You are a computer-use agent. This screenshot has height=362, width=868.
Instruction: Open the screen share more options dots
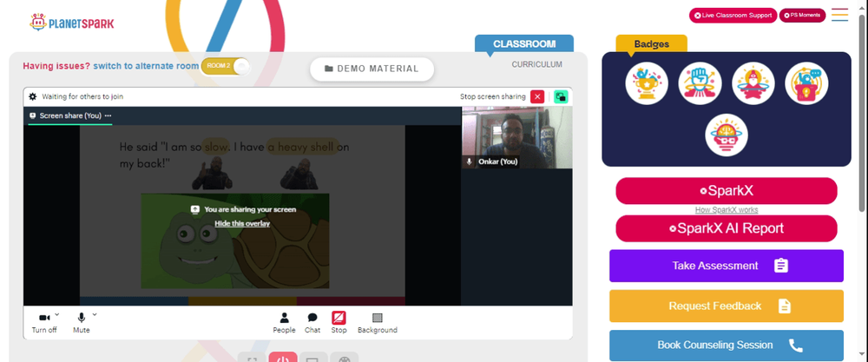[108, 115]
